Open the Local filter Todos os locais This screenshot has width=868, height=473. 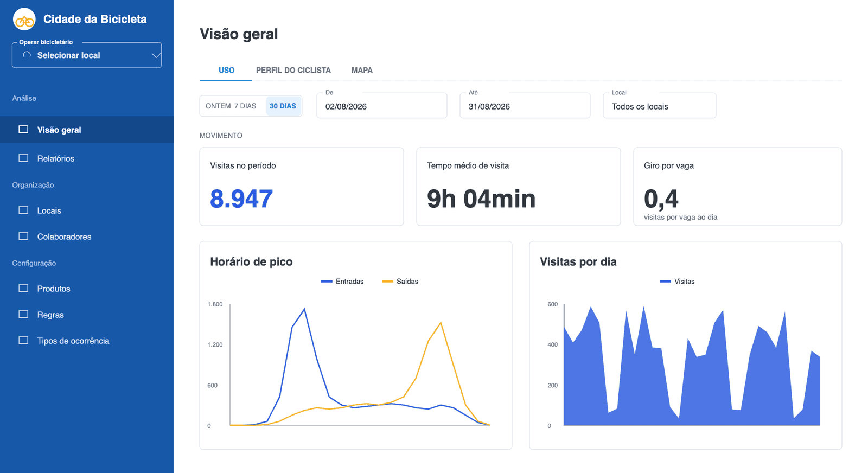click(659, 106)
